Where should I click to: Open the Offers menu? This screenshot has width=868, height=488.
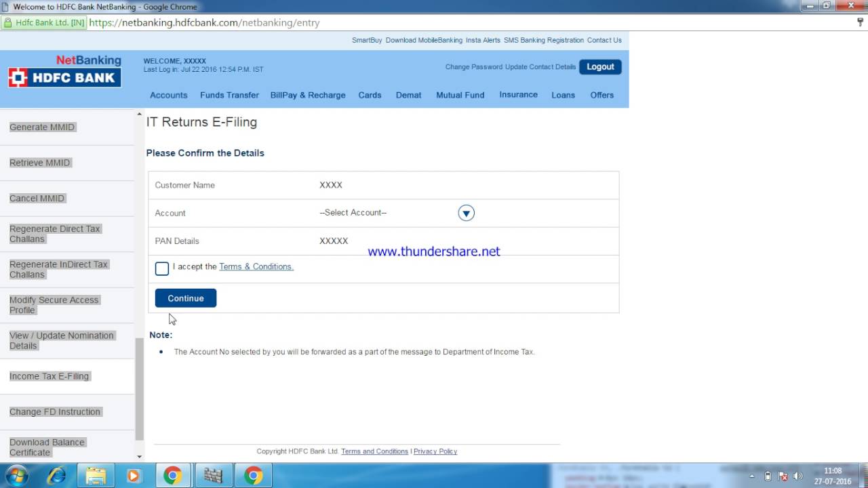click(602, 95)
